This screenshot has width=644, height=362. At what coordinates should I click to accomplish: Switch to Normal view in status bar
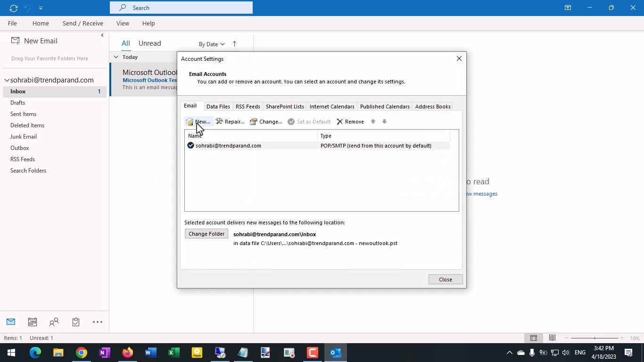tap(534, 338)
